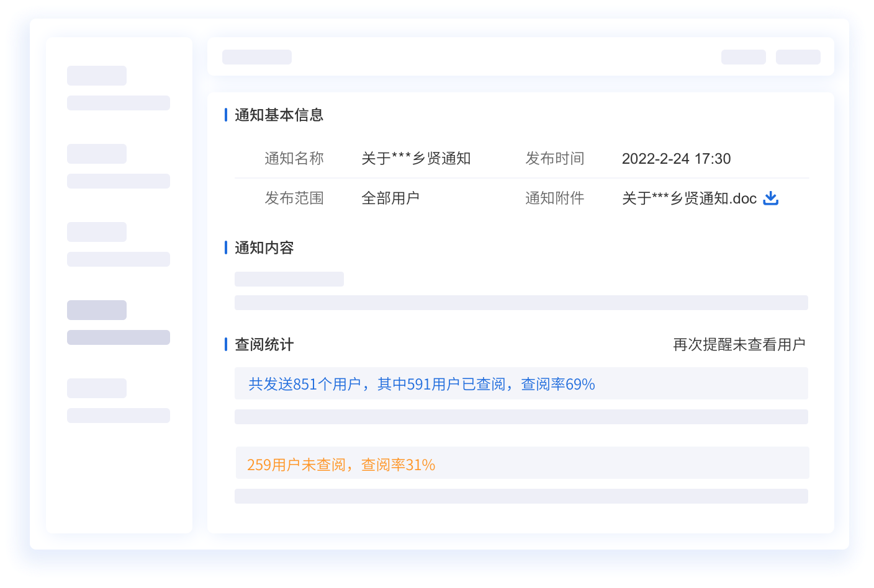Open the 关于***乡贤通知.doc attachment filename
This screenshot has width=874, height=588.
(x=689, y=198)
